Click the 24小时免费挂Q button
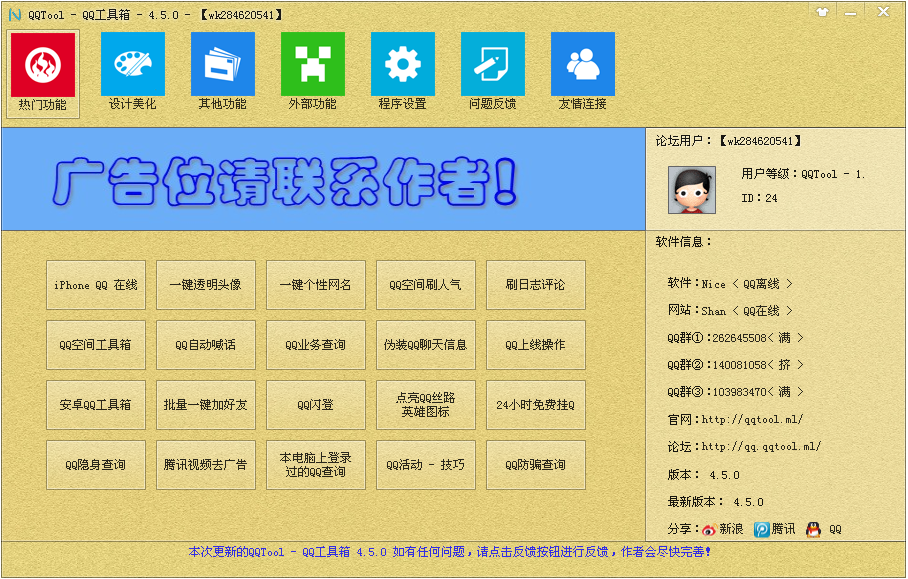908x579 pixels. pos(536,405)
